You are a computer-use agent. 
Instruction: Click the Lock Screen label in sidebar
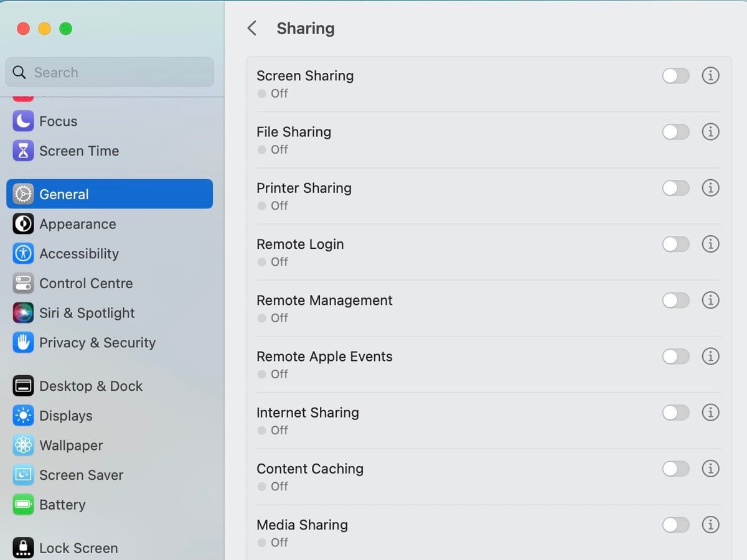pyautogui.click(x=78, y=548)
